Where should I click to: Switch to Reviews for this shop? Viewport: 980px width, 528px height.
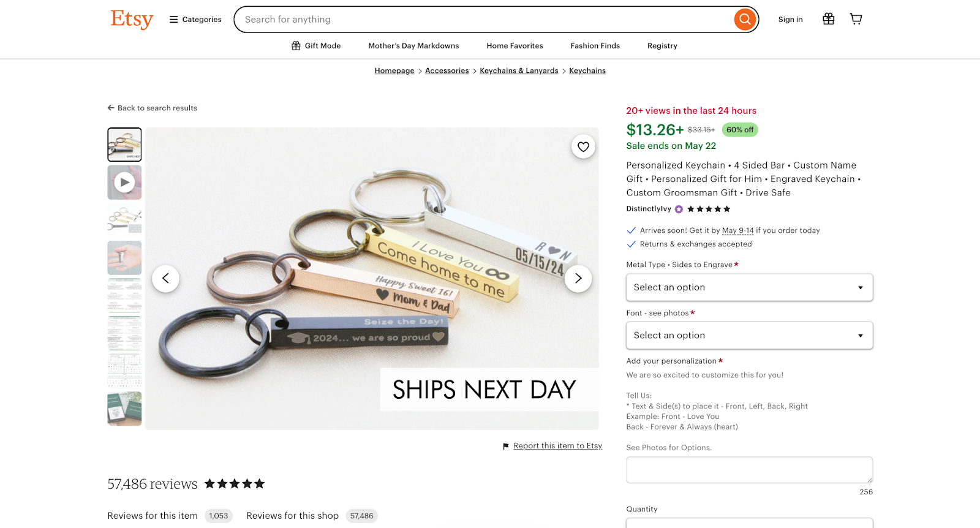click(x=292, y=515)
